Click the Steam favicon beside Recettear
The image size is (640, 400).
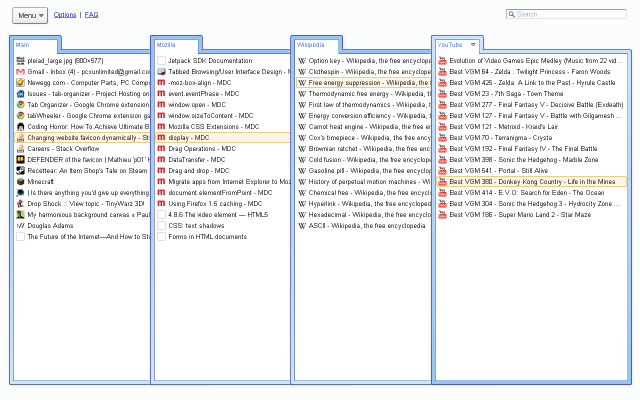click(20, 171)
